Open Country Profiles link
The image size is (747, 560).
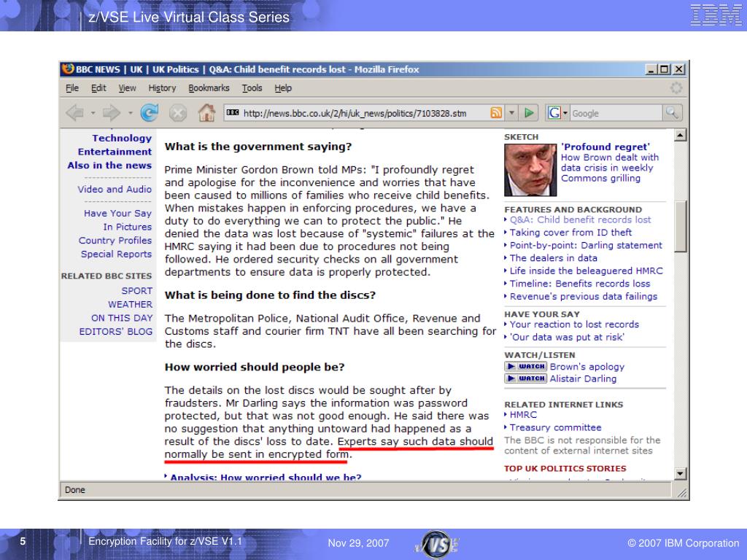(115, 241)
